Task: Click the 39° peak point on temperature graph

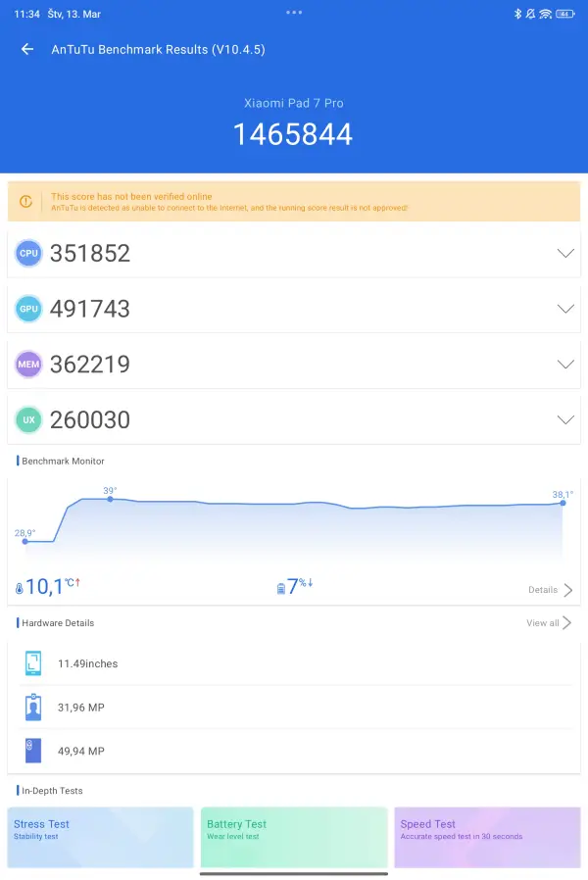Action: (110, 499)
